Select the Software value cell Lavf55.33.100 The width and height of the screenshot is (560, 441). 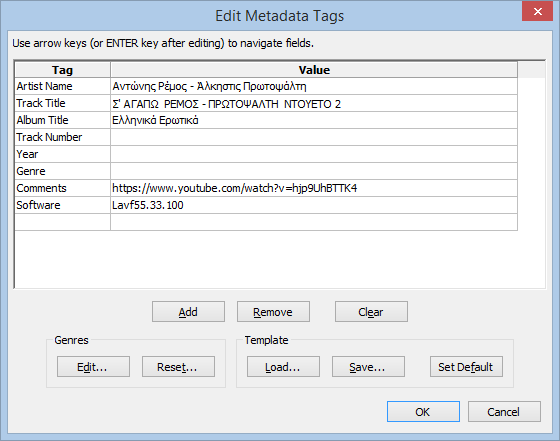coord(314,205)
